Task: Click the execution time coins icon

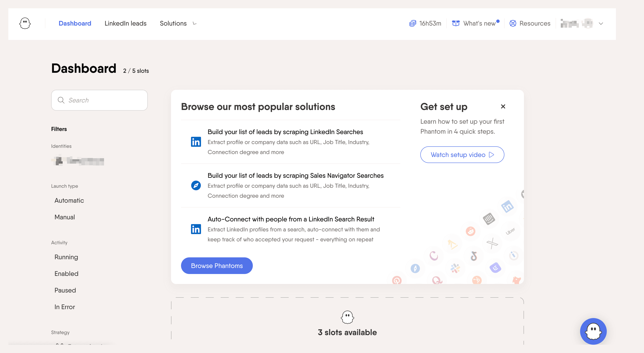Action: click(x=412, y=23)
